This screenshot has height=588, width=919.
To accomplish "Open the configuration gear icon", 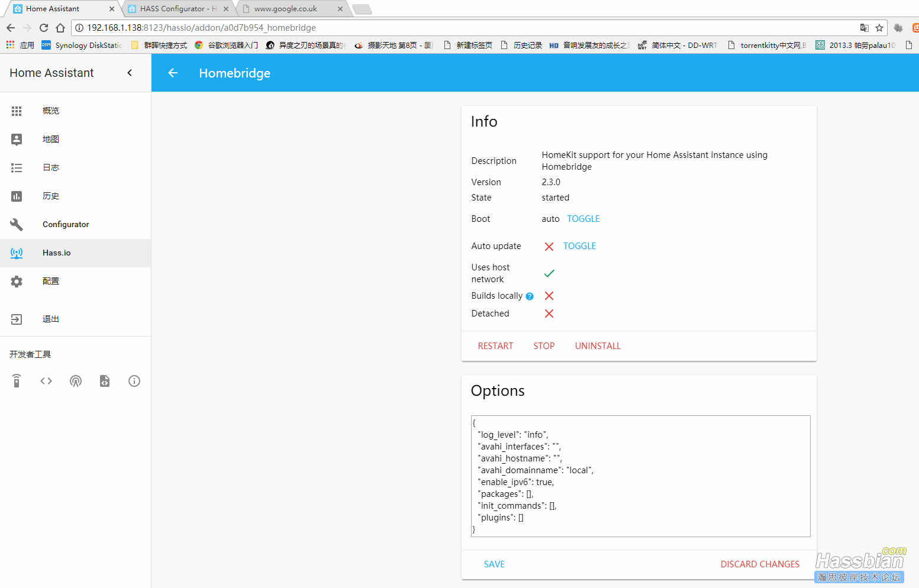I will [17, 281].
